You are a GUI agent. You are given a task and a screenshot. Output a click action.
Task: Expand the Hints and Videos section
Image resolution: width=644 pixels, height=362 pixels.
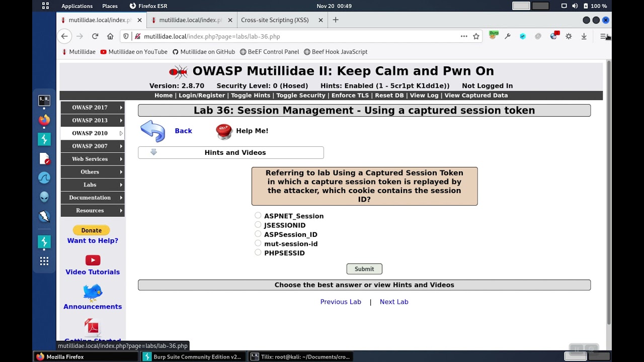click(231, 153)
